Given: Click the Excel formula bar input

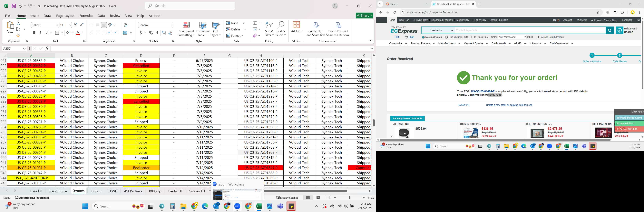Looking at the screenshot, I should point(210,48).
